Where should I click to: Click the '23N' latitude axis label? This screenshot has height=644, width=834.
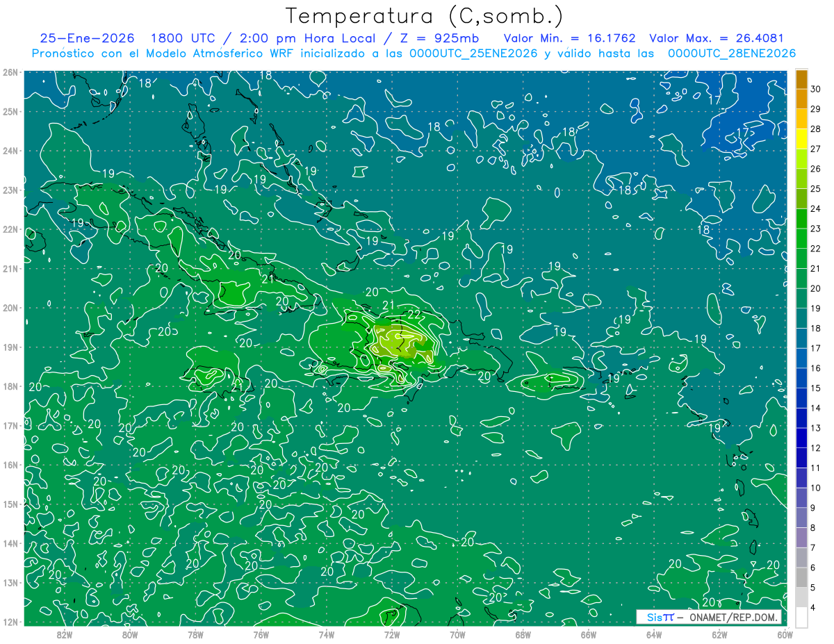tap(10, 190)
